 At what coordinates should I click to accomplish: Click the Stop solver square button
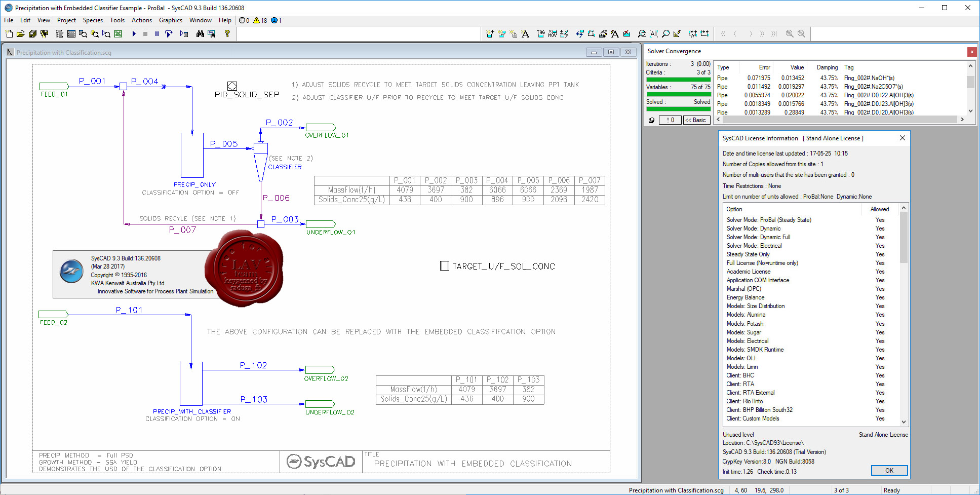[x=145, y=34]
